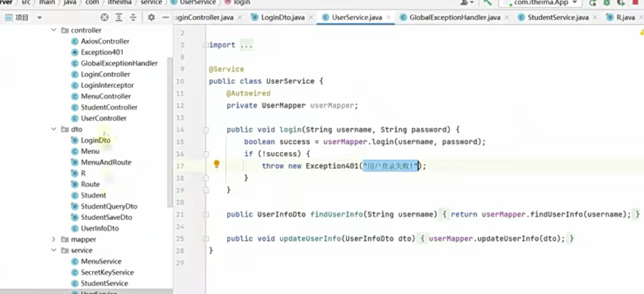Expand the folded imports on line 3

point(206,45)
